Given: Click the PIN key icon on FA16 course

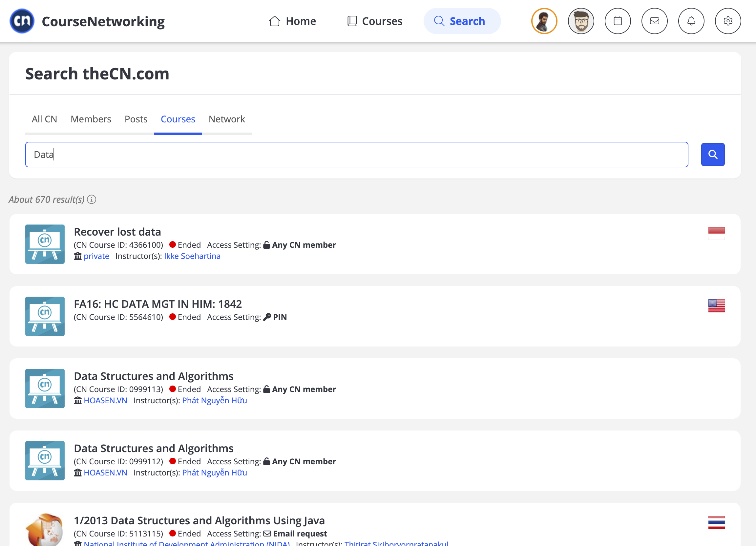Looking at the screenshot, I should pos(267,317).
